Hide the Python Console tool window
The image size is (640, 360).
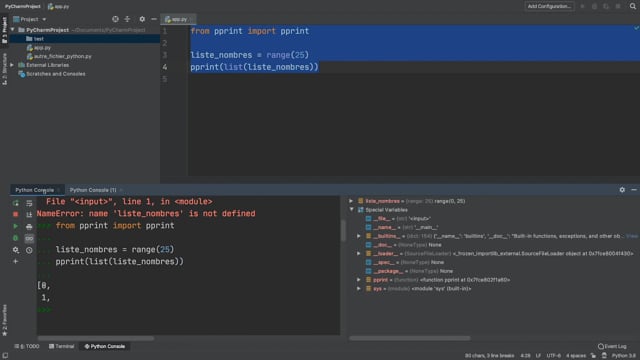633,190
